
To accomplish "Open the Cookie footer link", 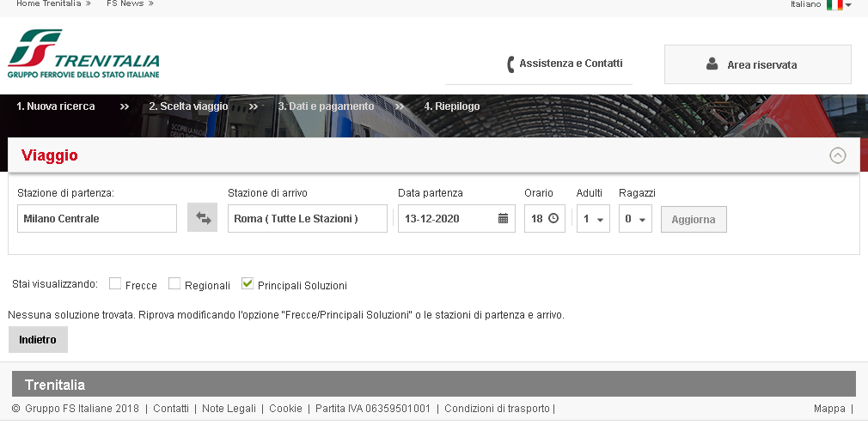I will 285,409.
